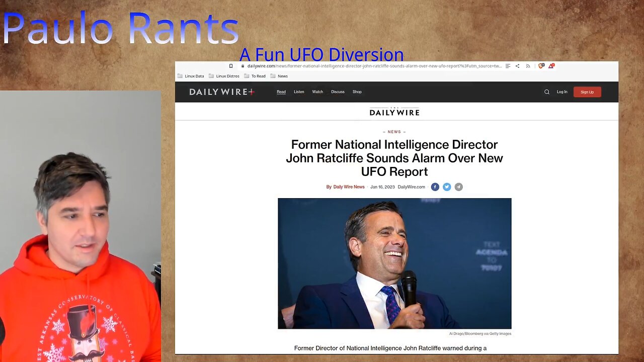The height and width of the screenshot is (362, 644).
Task: Click the NEWS category label
Action: 394,132
